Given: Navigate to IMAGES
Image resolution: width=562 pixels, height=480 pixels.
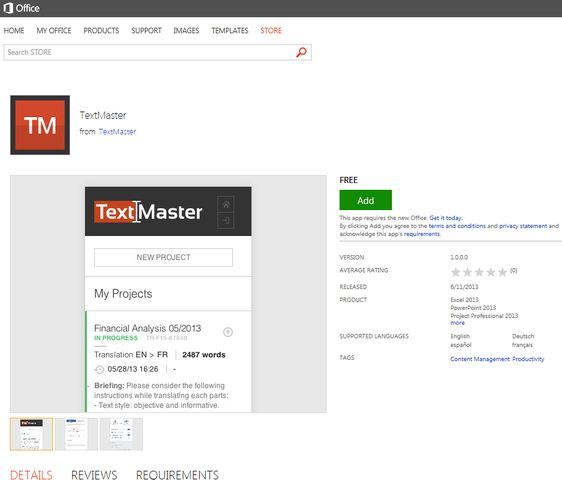Looking at the screenshot, I should [x=186, y=30].
